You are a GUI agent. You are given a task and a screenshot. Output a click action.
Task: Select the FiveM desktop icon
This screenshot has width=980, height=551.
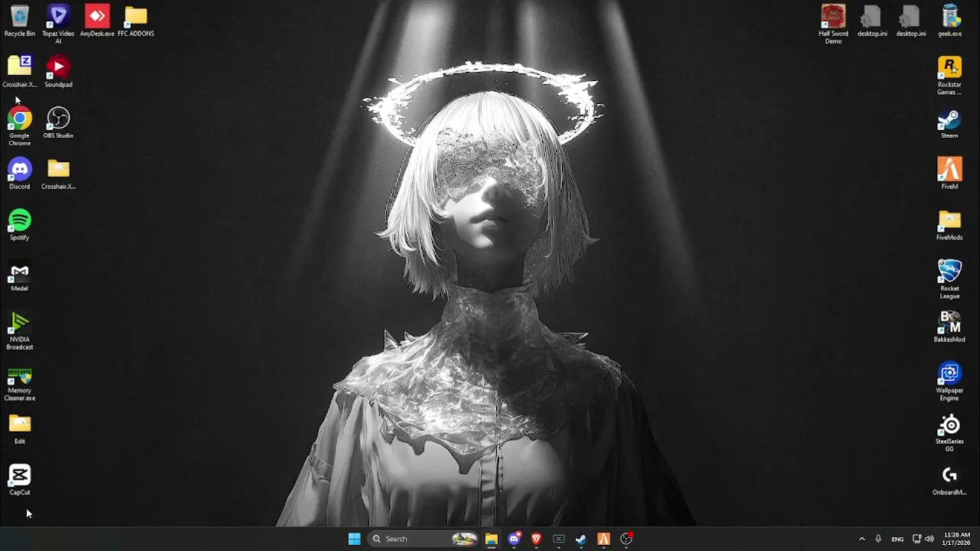949,174
